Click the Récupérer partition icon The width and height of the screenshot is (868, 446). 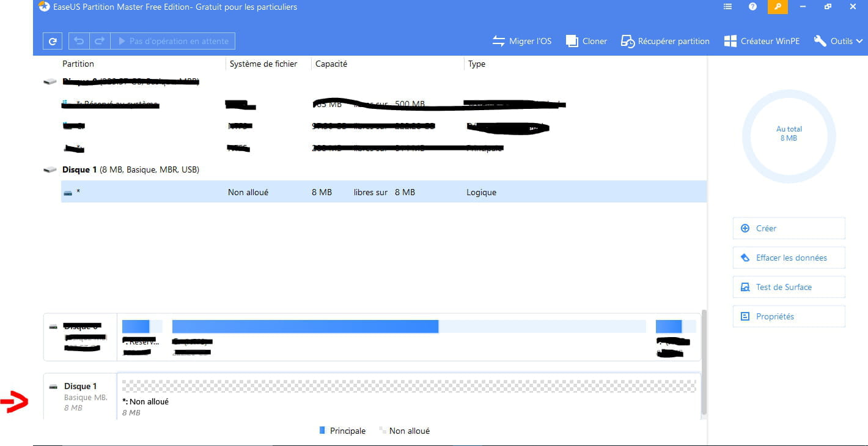click(x=628, y=42)
